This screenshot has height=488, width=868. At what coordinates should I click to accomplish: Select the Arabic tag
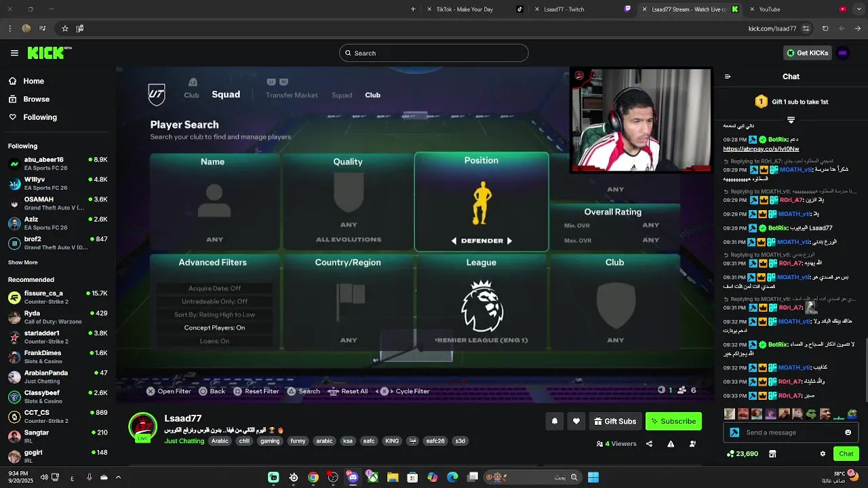(x=220, y=441)
